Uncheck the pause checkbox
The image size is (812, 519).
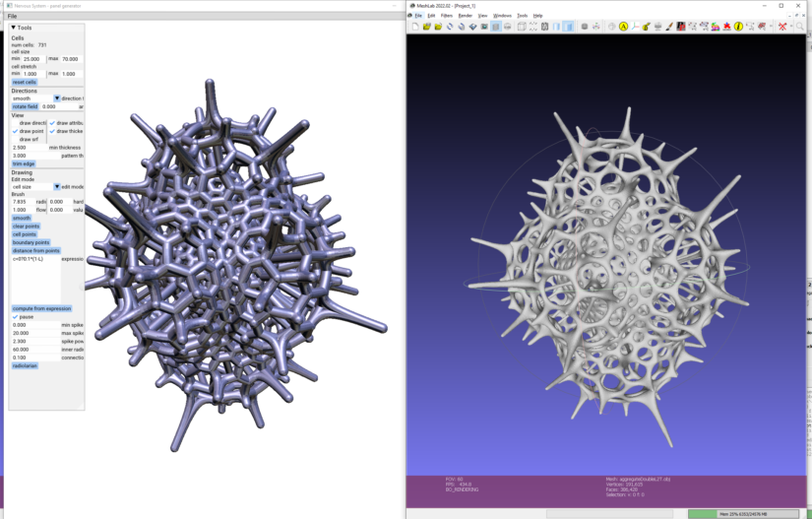coord(16,316)
